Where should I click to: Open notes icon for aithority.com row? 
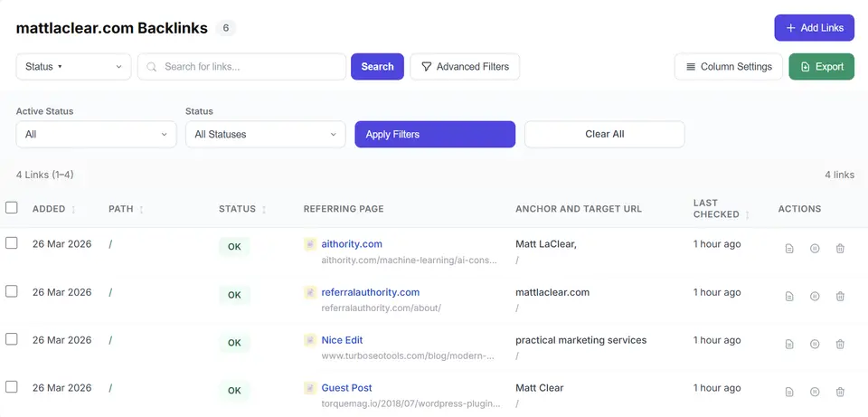click(x=789, y=249)
